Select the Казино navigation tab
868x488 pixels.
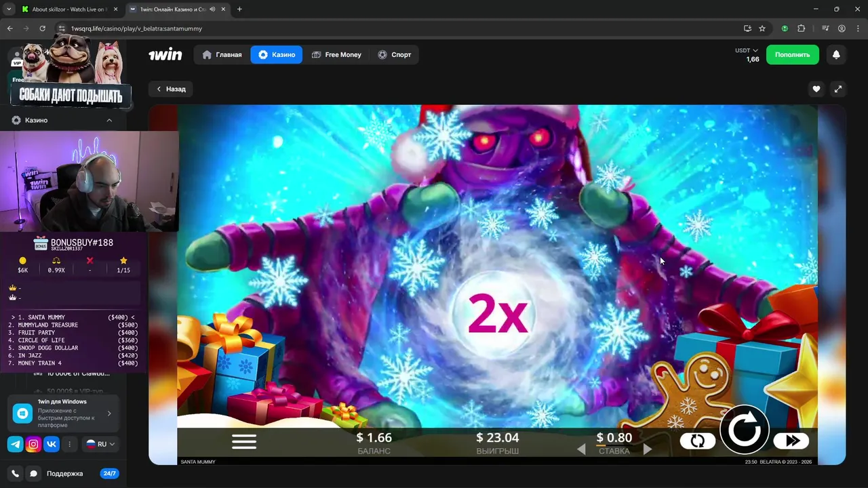coord(276,55)
